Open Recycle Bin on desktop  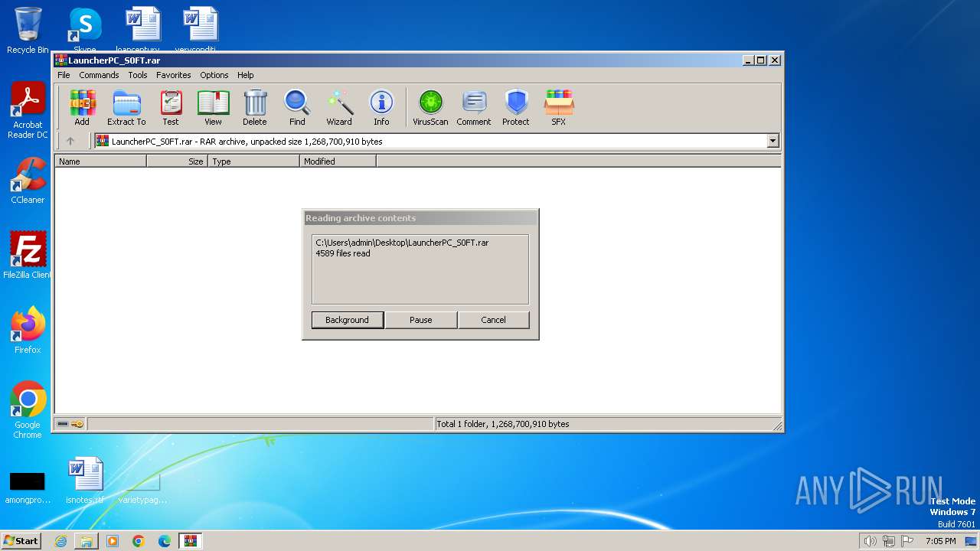coord(28,31)
